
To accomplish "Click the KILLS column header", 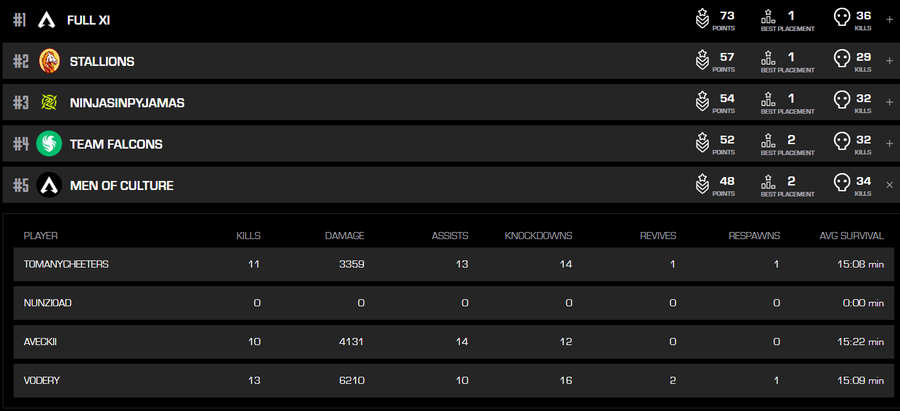I will 249,236.
